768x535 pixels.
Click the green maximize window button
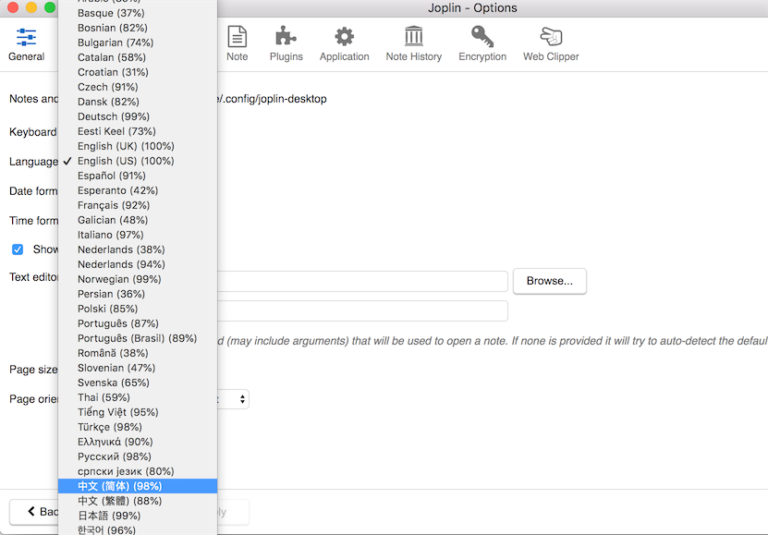(x=50, y=8)
